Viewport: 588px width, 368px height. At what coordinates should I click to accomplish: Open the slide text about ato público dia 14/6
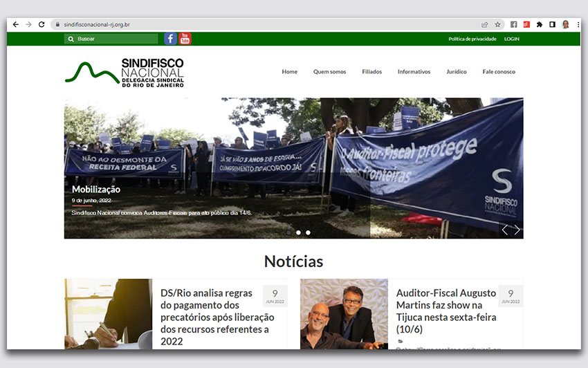(162, 212)
